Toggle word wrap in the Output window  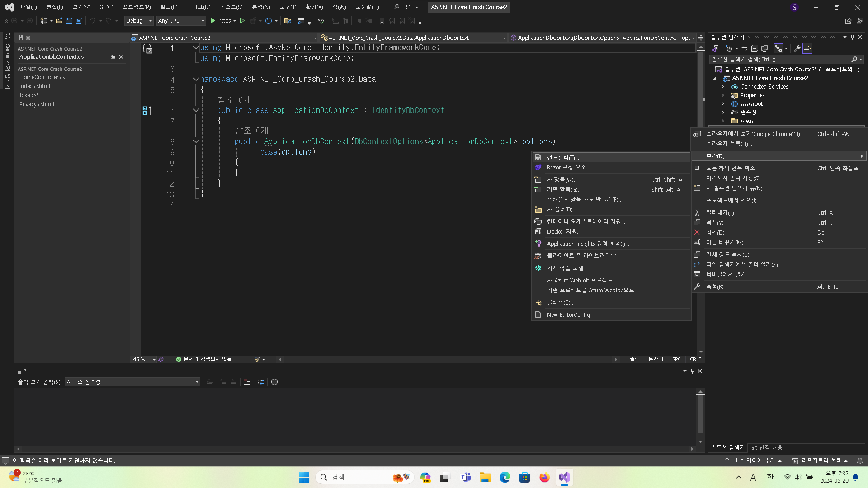coord(261,382)
